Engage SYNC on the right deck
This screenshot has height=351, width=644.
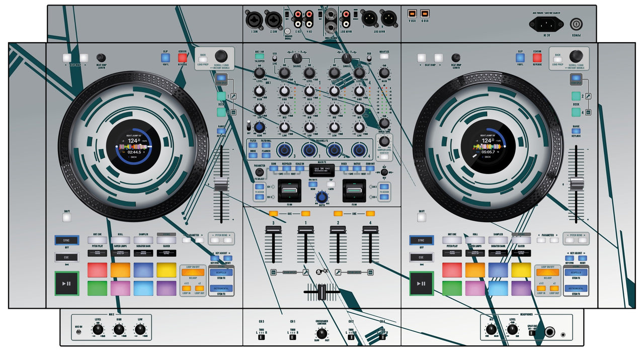[x=421, y=240]
